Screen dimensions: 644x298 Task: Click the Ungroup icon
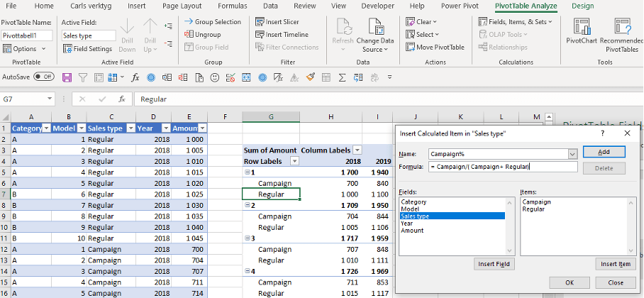[x=189, y=34]
